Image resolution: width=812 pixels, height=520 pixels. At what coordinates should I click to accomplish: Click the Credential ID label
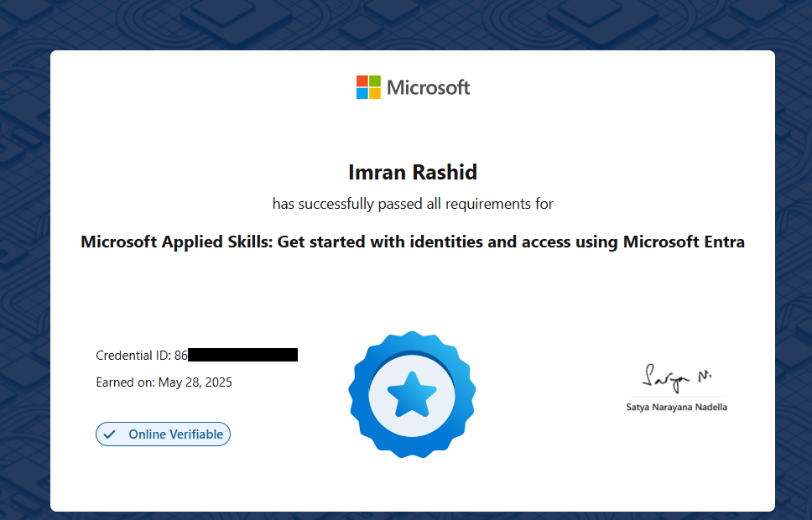click(133, 356)
